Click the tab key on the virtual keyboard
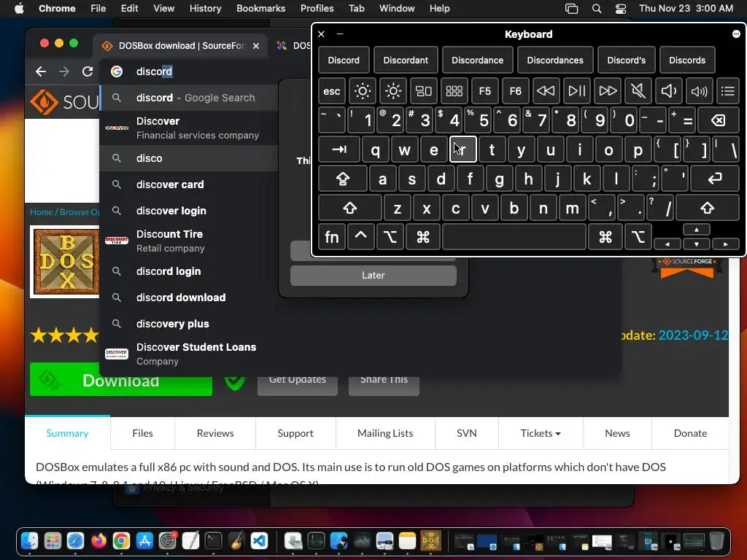The width and height of the screenshot is (747, 560). pyautogui.click(x=338, y=149)
